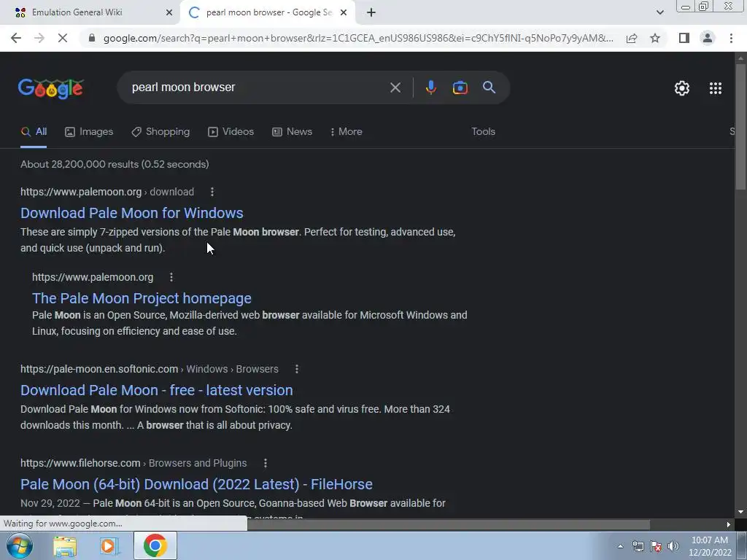The height and width of the screenshot is (560, 747).
Task: Switch to Videos results
Action: coord(231,132)
